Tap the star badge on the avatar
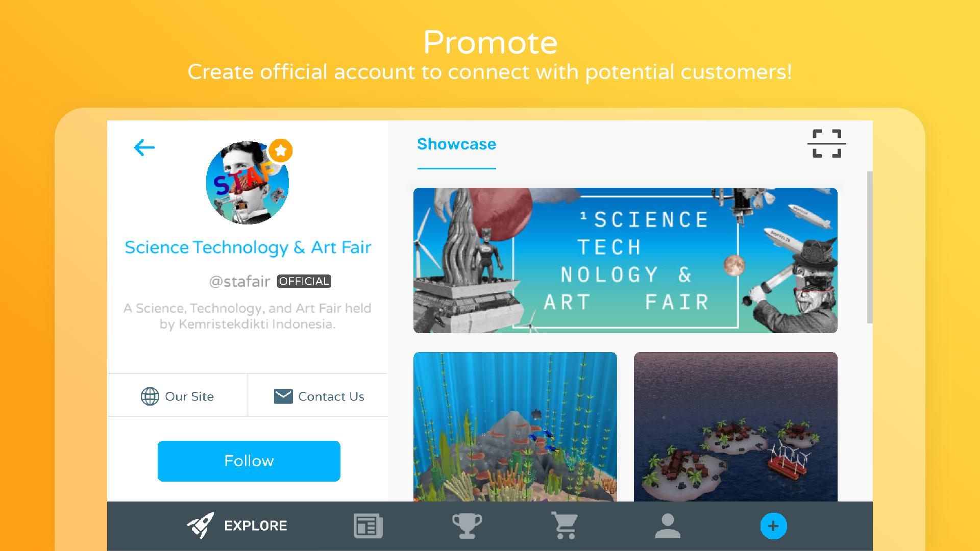This screenshot has width=980, height=551. tap(280, 151)
